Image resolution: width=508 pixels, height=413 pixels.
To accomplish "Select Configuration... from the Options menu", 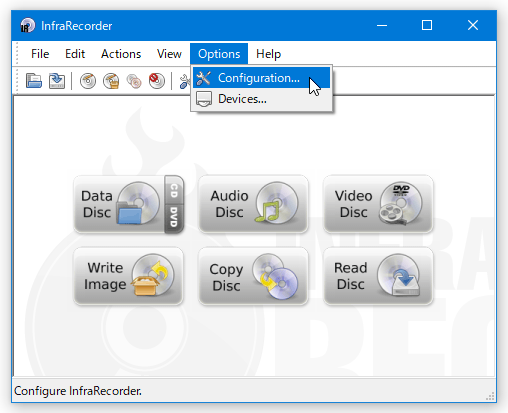I will click(x=261, y=78).
